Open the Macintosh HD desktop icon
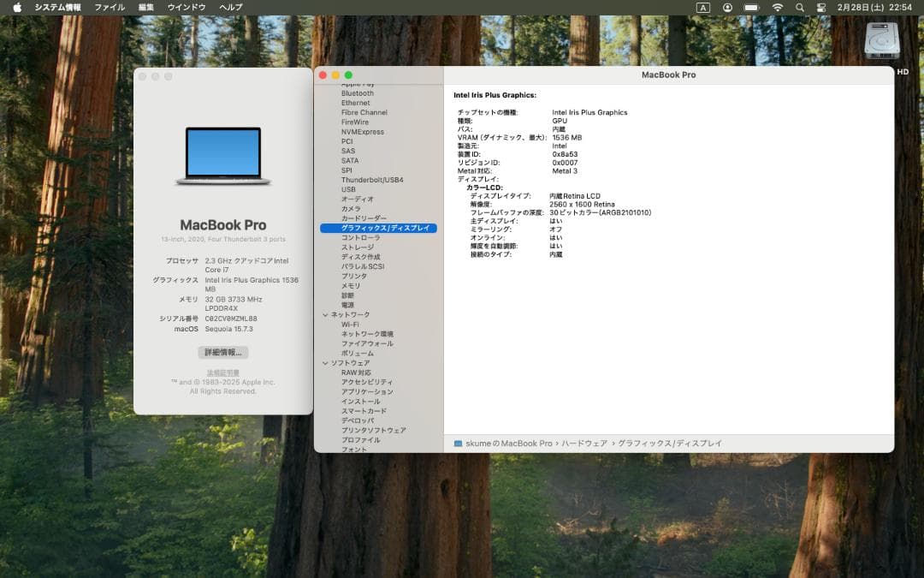The width and height of the screenshot is (924, 578). [x=882, y=40]
